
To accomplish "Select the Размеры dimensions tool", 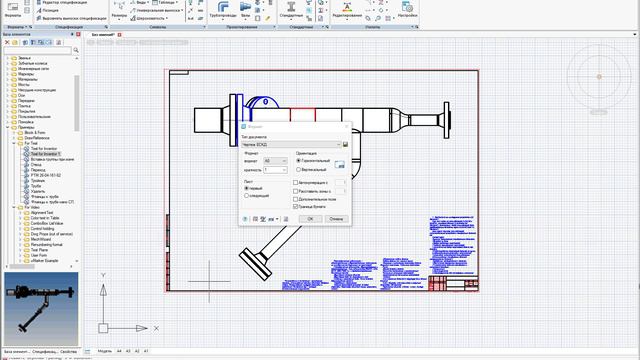I will (119, 10).
